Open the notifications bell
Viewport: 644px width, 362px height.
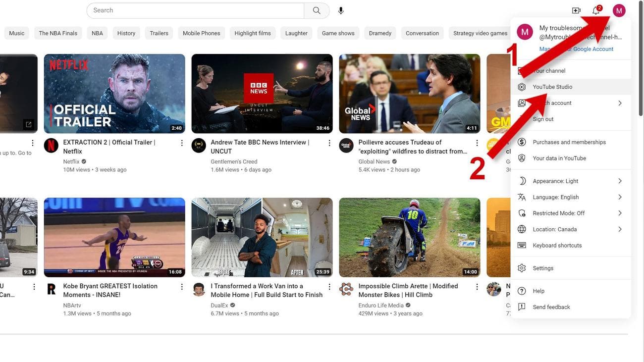[x=596, y=10]
